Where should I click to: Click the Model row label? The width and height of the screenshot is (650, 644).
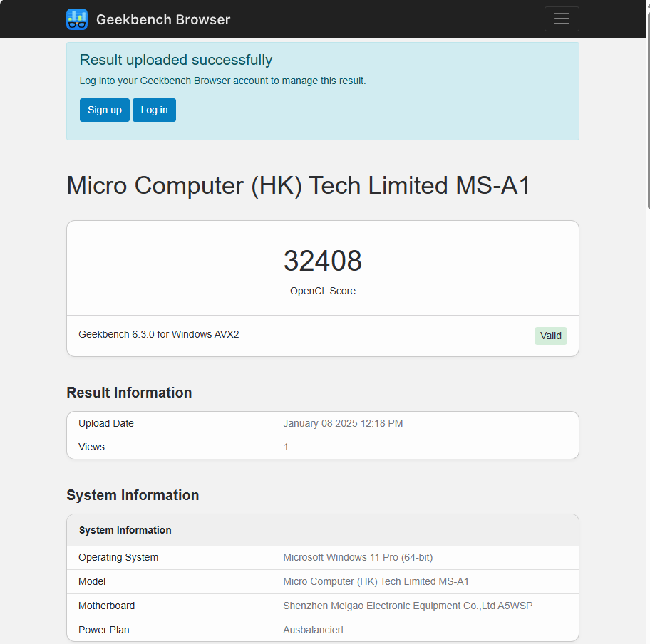coord(92,582)
